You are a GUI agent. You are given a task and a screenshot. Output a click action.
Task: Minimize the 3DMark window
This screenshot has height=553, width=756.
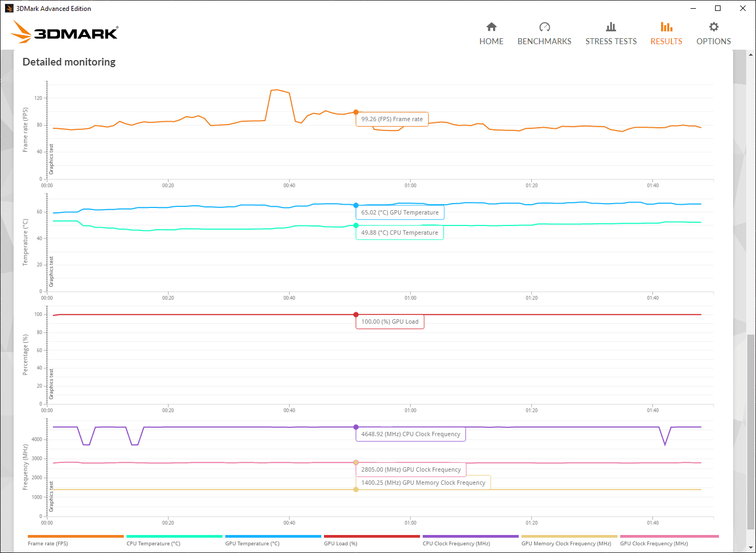(x=693, y=8)
